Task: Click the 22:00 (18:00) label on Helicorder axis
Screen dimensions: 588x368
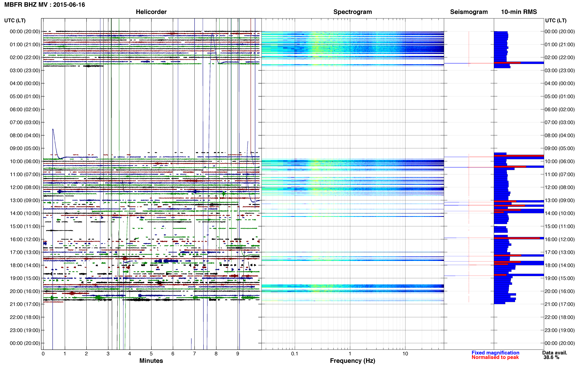Action: point(25,317)
